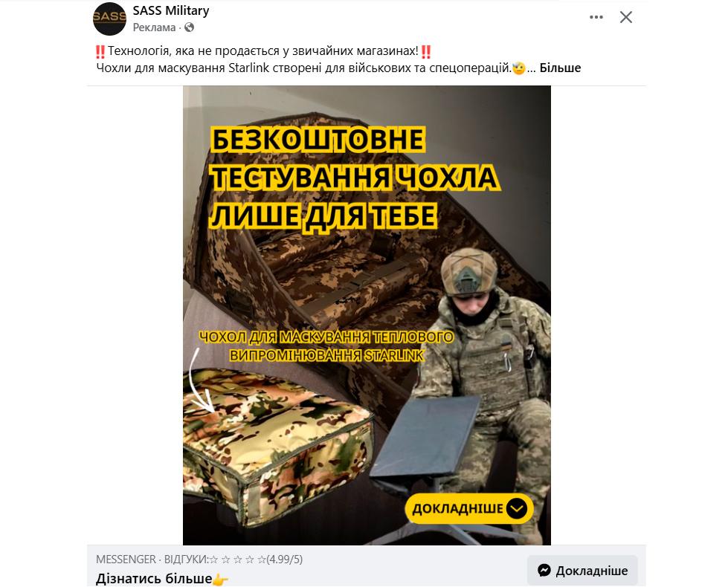Click the Messenger Докладніше button
This screenshot has height=587, width=728.
(583, 571)
